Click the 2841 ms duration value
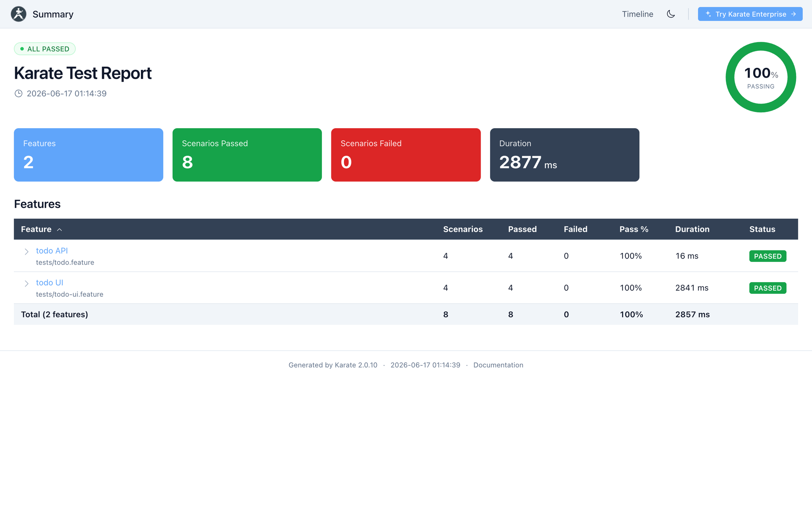Screen dimensions: 812x522 click(x=692, y=288)
